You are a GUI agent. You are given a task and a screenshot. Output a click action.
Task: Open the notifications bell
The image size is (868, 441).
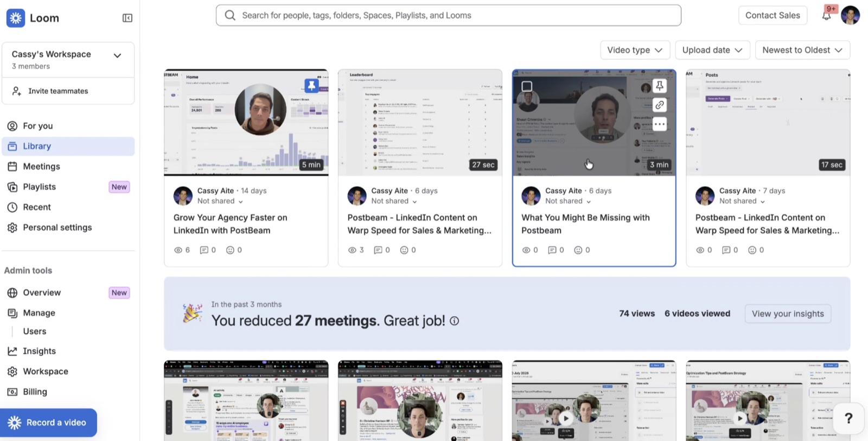point(826,16)
